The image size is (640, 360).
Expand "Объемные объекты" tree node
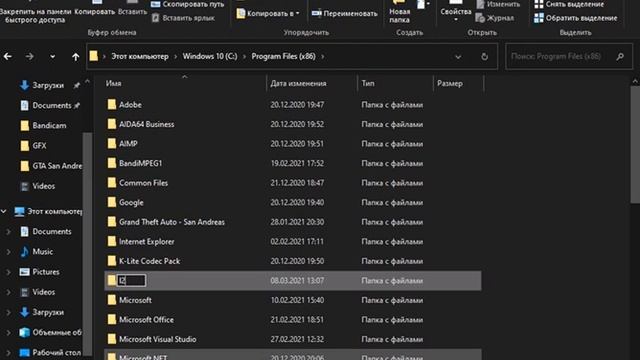click(8, 333)
